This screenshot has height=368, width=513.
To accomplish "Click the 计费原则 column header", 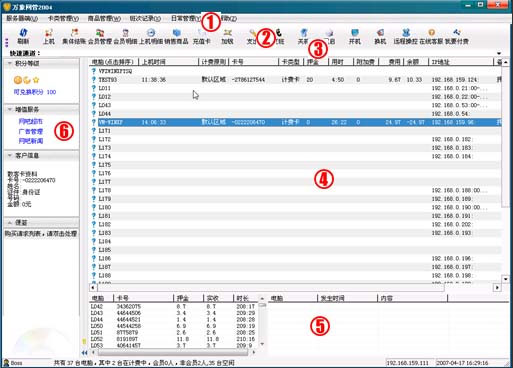I will click(x=214, y=62).
